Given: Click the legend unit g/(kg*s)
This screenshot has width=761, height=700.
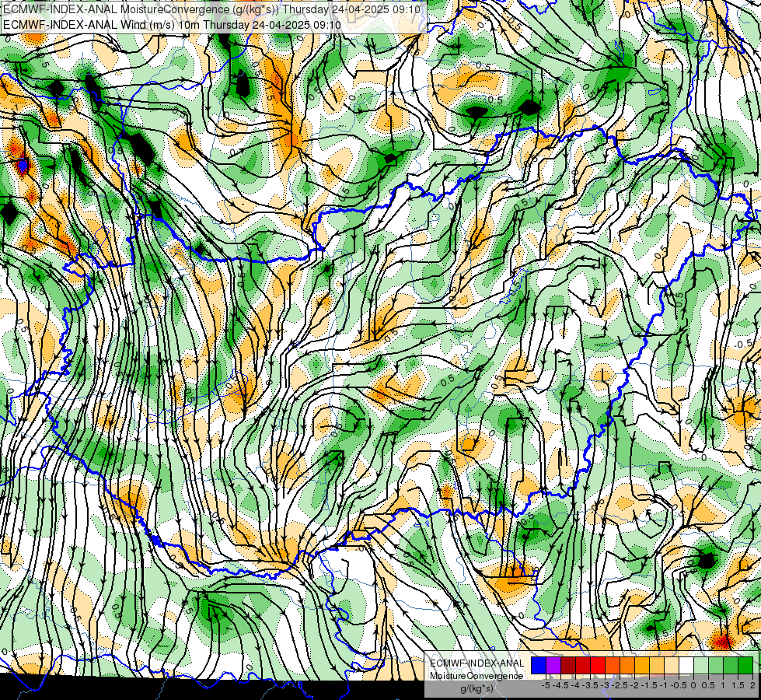Looking at the screenshot, I should 476,688.
